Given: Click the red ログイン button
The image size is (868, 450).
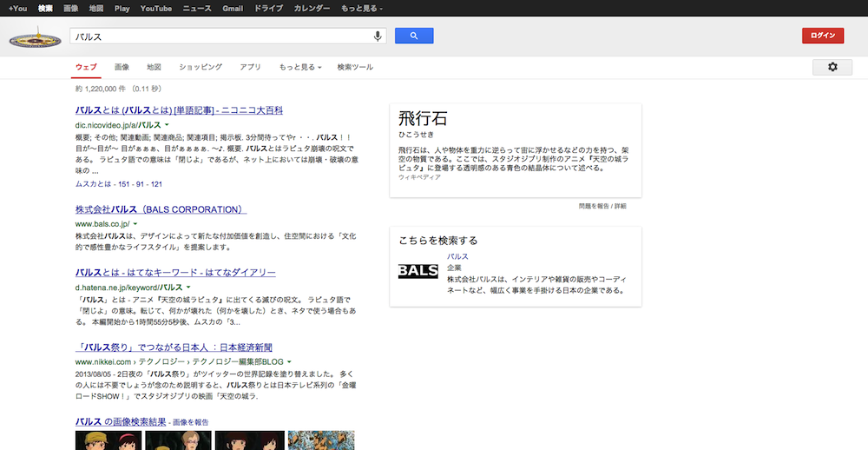Looking at the screenshot, I should coord(822,36).
